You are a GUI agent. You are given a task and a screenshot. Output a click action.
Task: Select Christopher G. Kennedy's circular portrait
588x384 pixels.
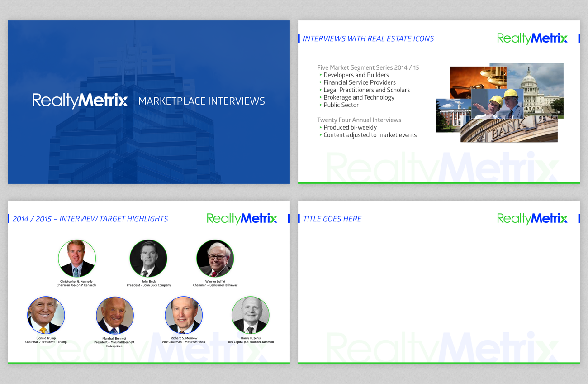coord(77,259)
